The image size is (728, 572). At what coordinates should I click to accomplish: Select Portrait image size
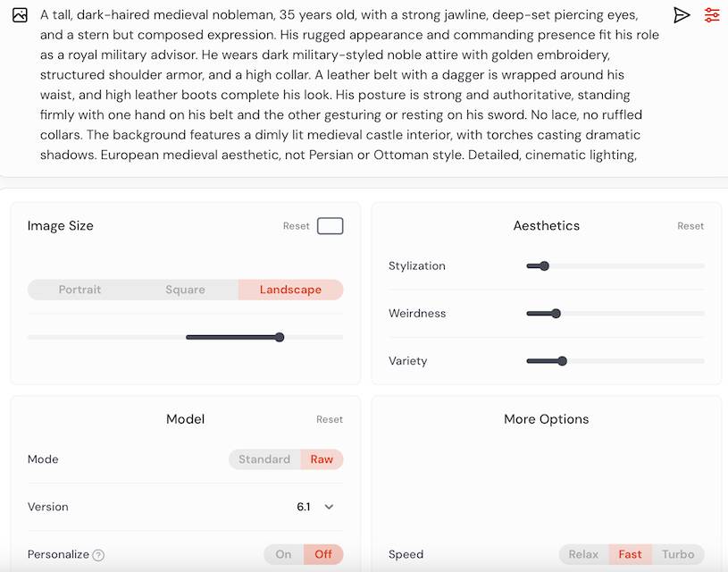point(79,290)
